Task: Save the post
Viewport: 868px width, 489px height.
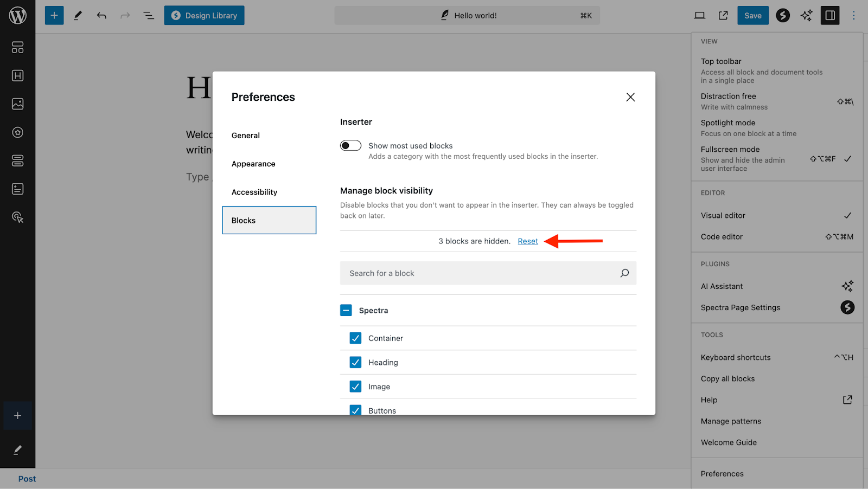Action: (753, 15)
